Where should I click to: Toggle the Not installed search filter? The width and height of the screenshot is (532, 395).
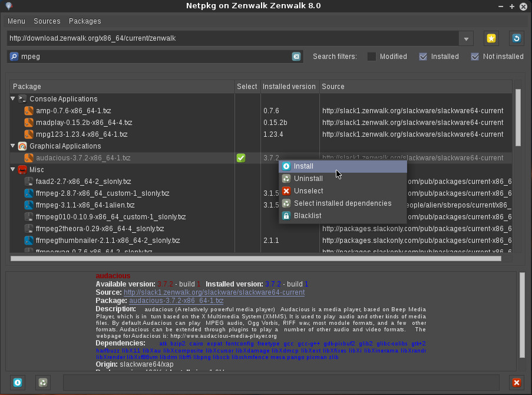click(x=475, y=57)
